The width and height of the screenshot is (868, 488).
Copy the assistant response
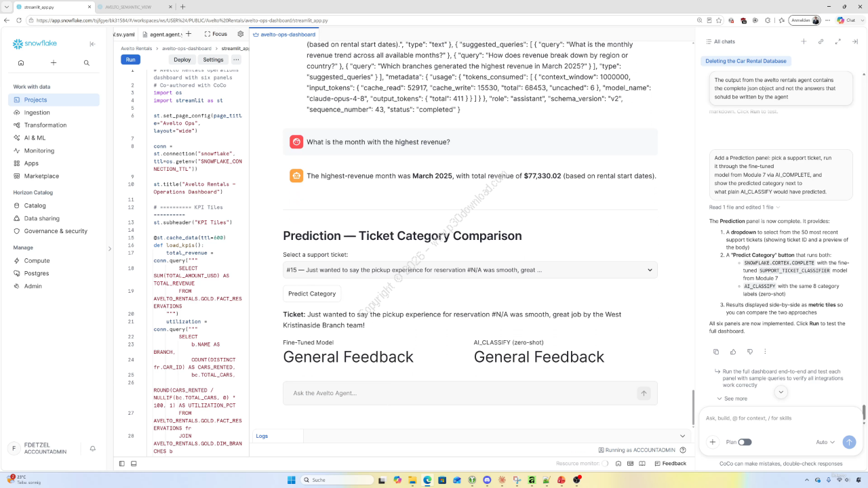716,352
